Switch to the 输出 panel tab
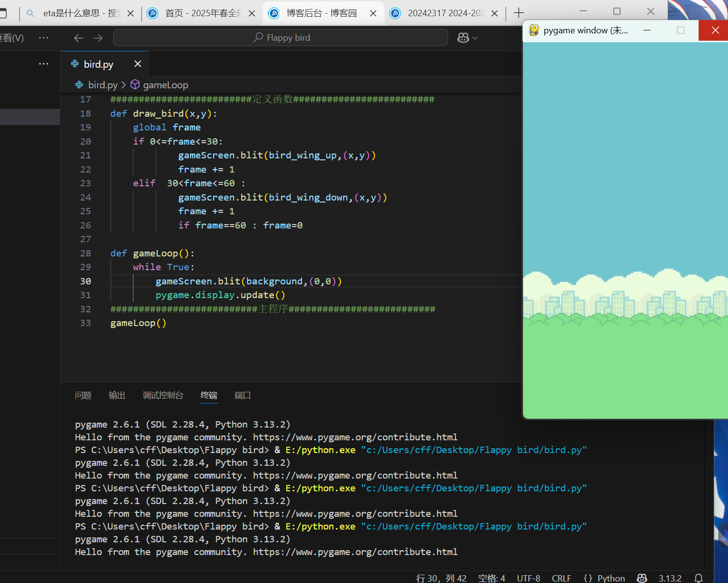The image size is (728, 583). click(x=117, y=395)
